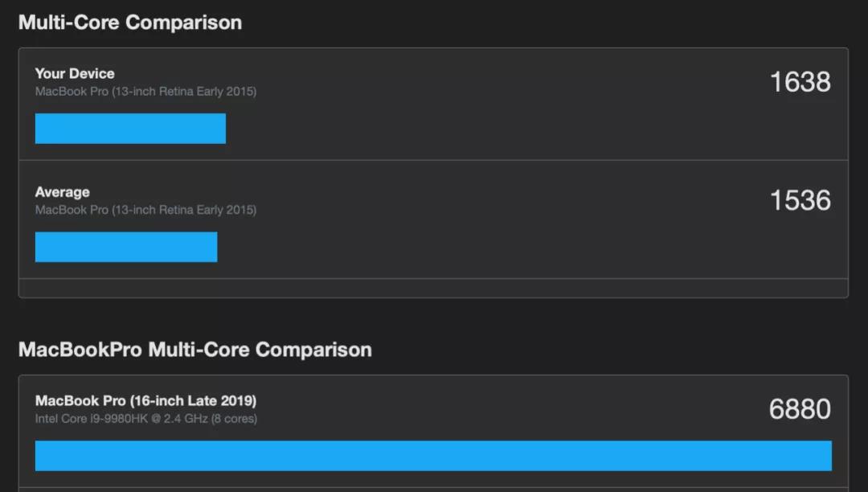Click the "2.4 GHz" frequency text
Viewport: 868px width, 492px height.
coord(186,419)
